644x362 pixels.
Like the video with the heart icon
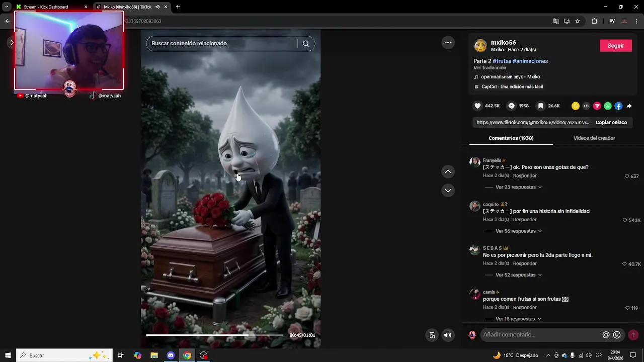click(x=478, y=106)
